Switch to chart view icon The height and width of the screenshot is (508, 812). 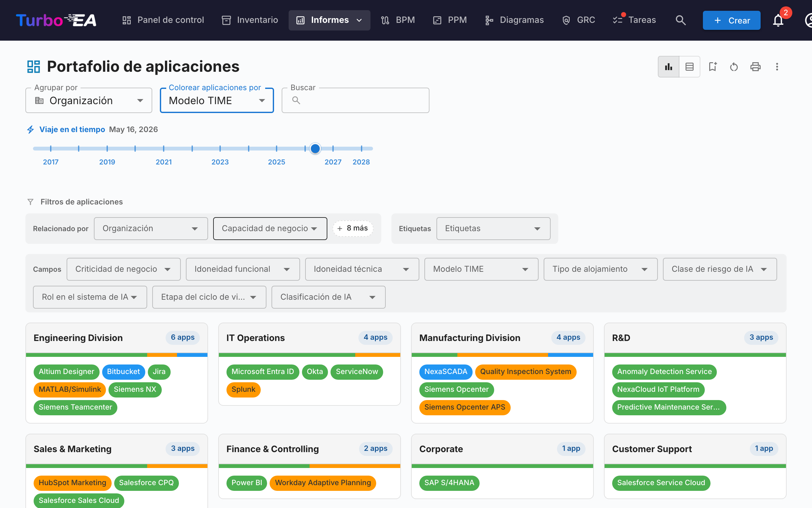[668, 67]
